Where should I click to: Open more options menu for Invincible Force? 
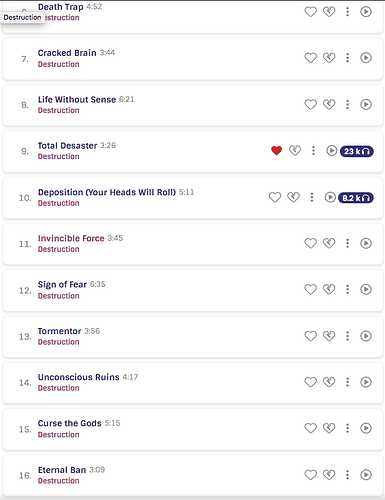(x=347, y=243)
